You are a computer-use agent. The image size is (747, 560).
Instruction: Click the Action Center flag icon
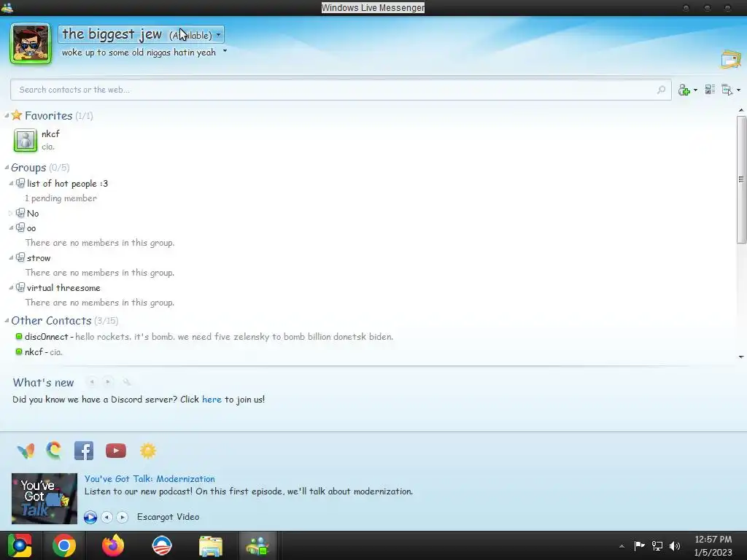pos(639,545)
